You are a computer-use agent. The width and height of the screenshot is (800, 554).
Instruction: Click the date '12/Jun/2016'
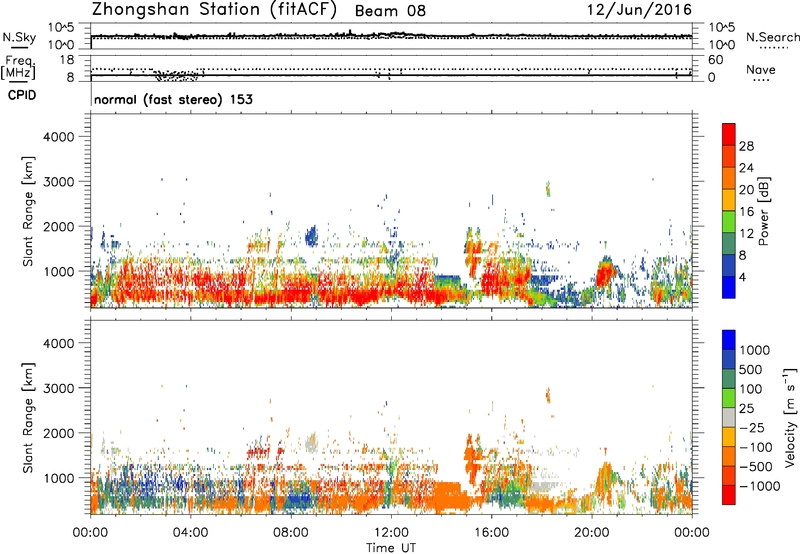(640, 10)
